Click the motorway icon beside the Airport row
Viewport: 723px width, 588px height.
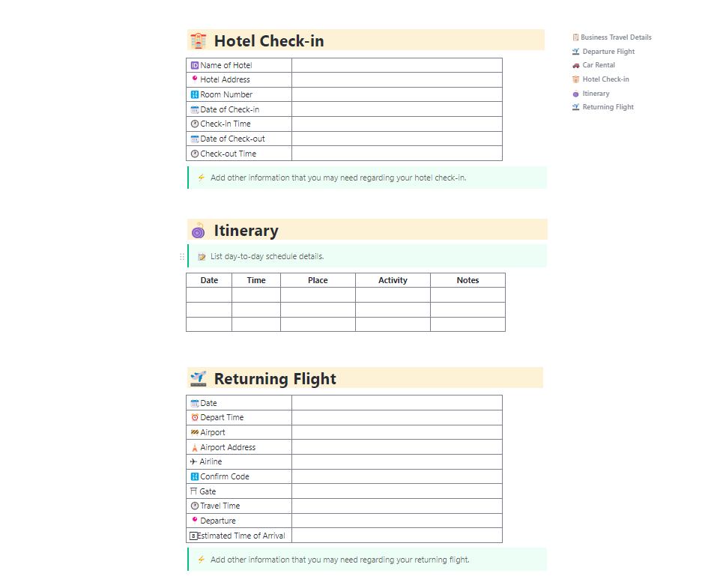tap(196, 432)
